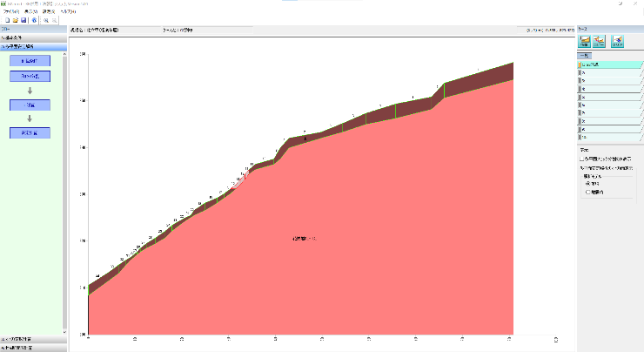Click the New file toolbar icon
The width and height of the screenshot is (644, 352).
[5, 19]
